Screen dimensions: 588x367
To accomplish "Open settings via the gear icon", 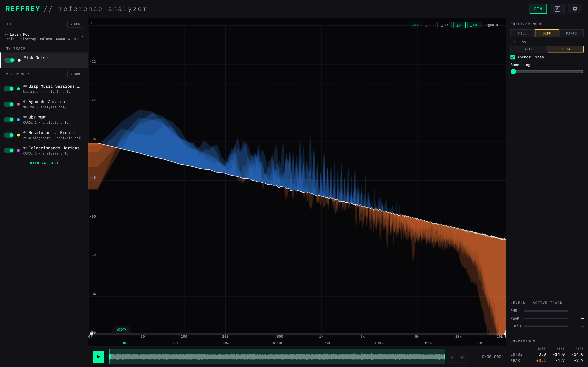I will 575,9.
